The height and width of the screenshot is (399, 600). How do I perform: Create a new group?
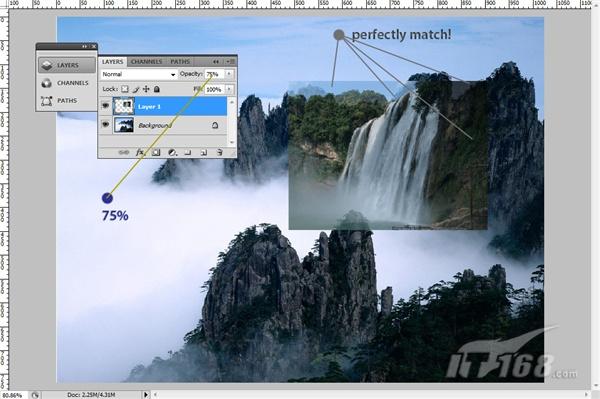click(x=188, y=153)
